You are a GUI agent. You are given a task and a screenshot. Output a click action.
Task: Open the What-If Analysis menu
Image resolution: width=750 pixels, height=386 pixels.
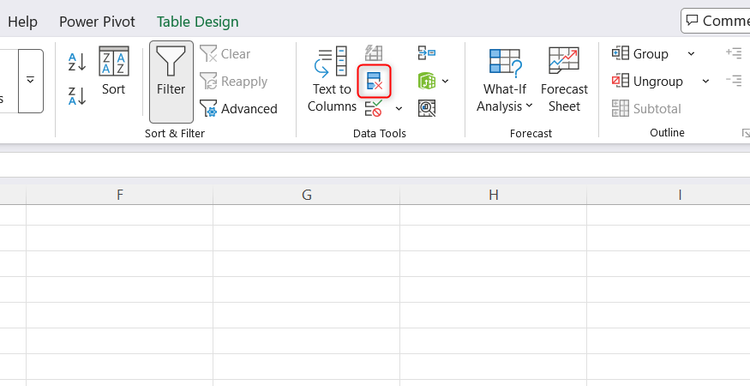(505, 79)
